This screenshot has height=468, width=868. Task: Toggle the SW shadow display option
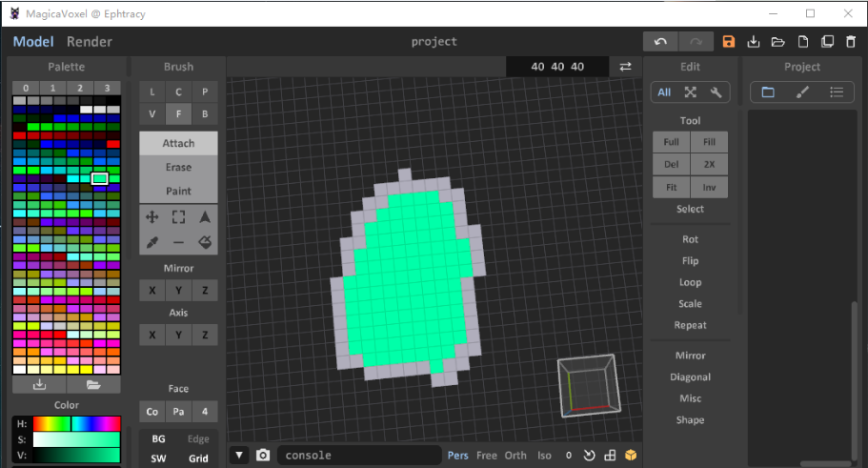click(x=158, y=458)
